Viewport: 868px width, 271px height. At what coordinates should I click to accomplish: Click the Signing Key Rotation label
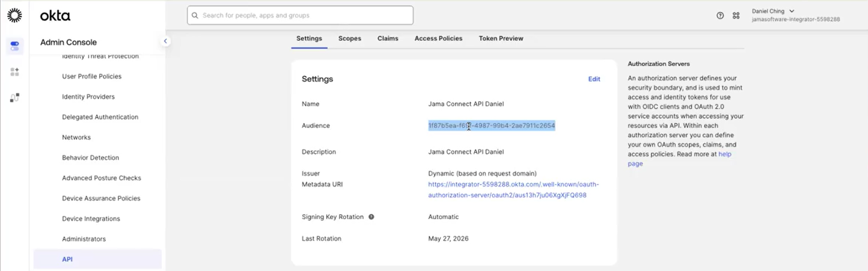(x=332, y=217)
